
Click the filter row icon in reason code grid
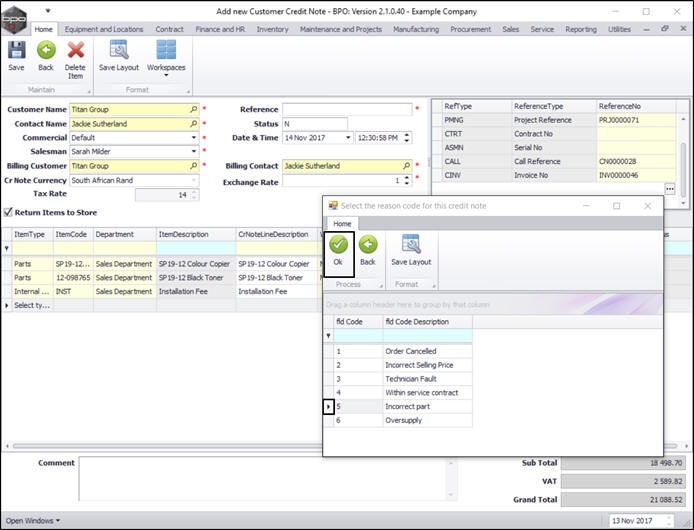[328, 336]
